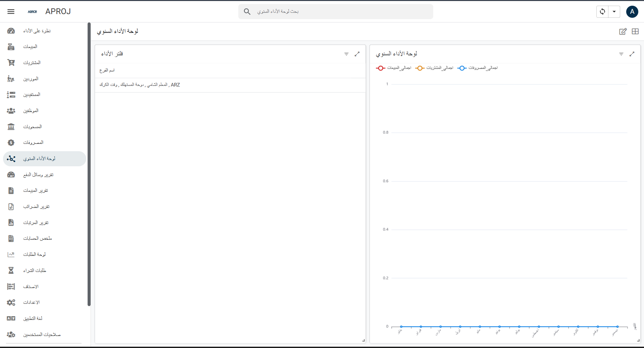Click the APROJ logo title

click(x=58, y=11)
